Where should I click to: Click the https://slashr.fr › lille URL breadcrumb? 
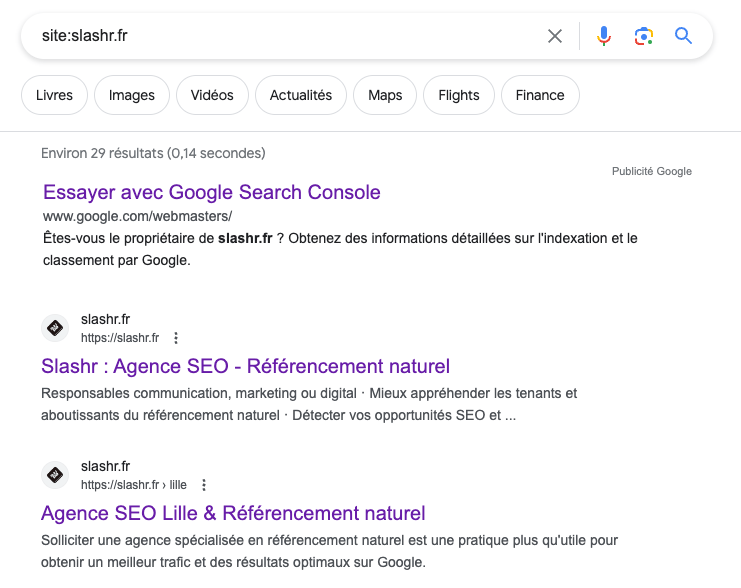point(134,485)
